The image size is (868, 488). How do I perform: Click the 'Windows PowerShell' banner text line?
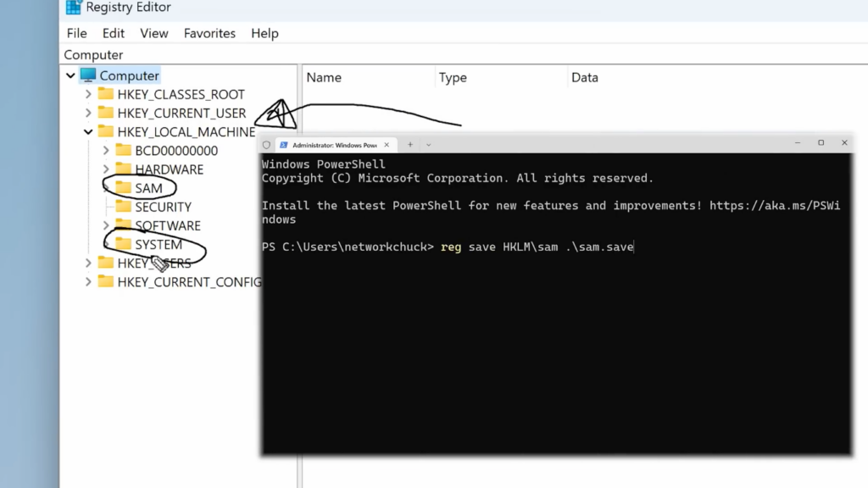point(323,164)
